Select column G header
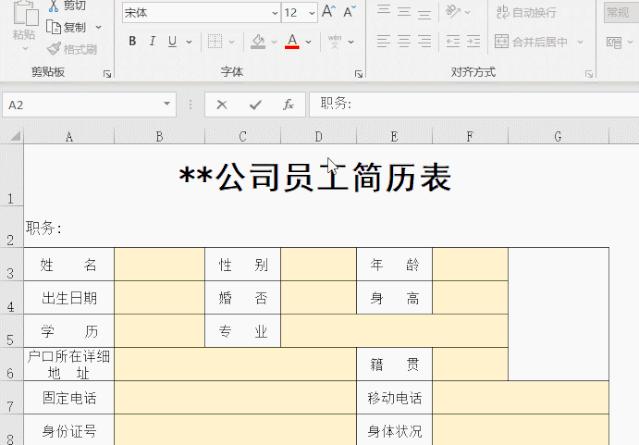The image size is (639, 445). [558, 136]
